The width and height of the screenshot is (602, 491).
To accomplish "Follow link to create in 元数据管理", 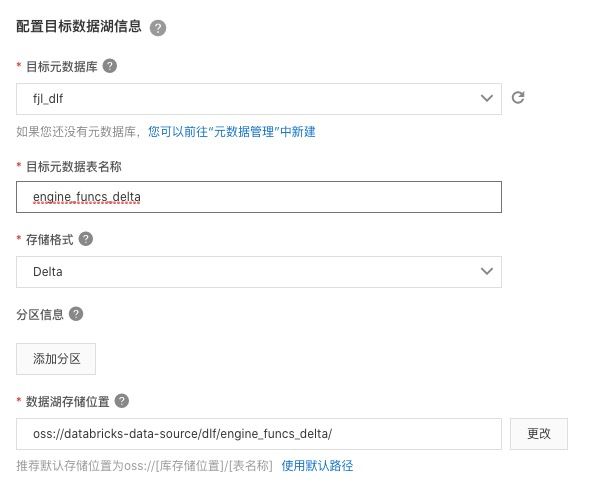I will 232,132.
